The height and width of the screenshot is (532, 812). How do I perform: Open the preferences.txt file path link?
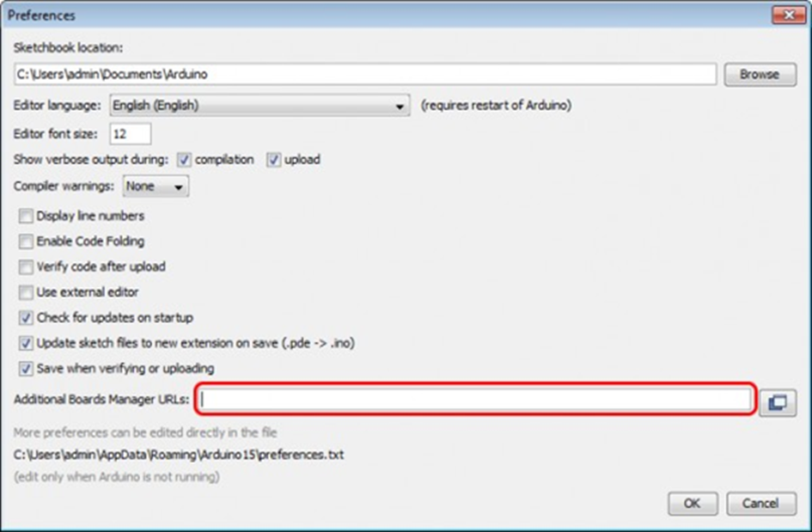[179, 455]
